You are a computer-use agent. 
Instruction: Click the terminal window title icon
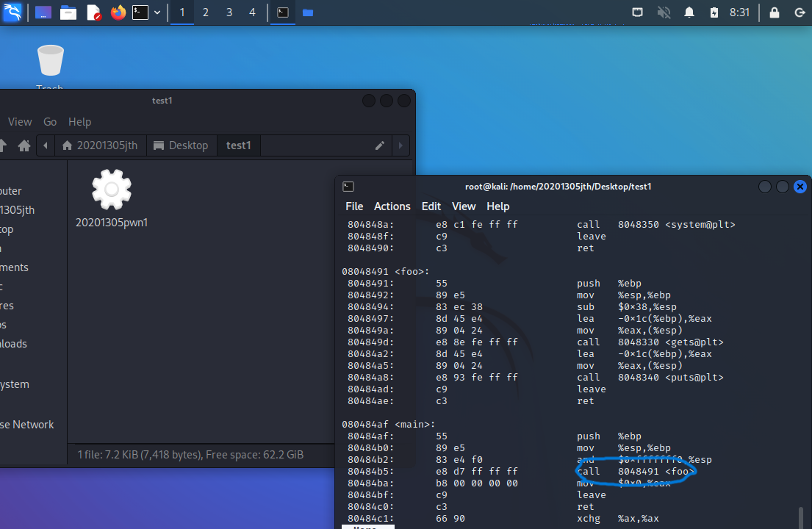(348, 187)
